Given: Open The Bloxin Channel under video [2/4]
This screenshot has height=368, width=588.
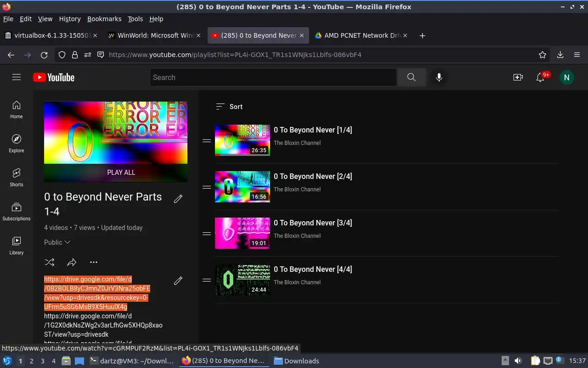Looking at the screenshot, I should (x=297, y=190).
